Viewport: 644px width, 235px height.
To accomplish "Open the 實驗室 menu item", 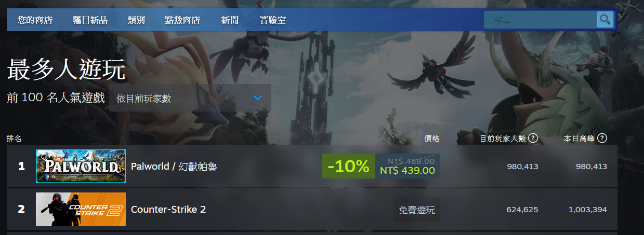I will [x=273, y=20].
